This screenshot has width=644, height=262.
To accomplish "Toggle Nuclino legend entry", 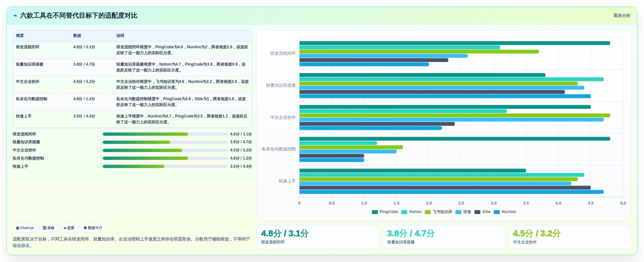I will (505, 212).
